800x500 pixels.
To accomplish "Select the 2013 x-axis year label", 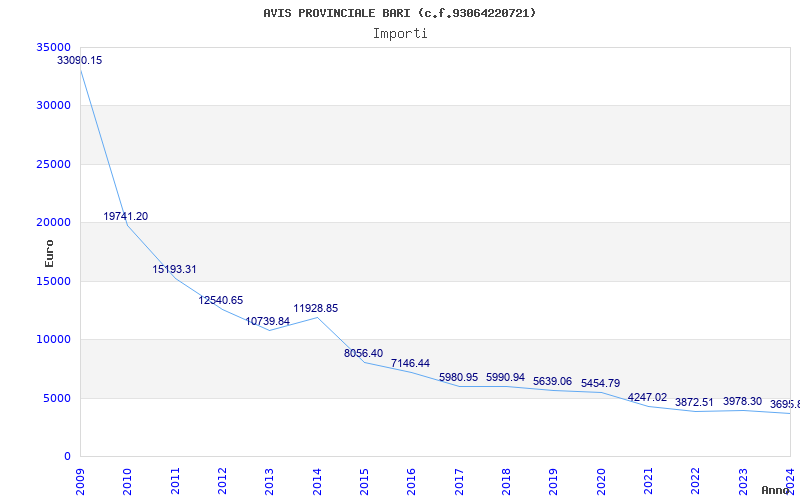I will (x=269, y=482).
